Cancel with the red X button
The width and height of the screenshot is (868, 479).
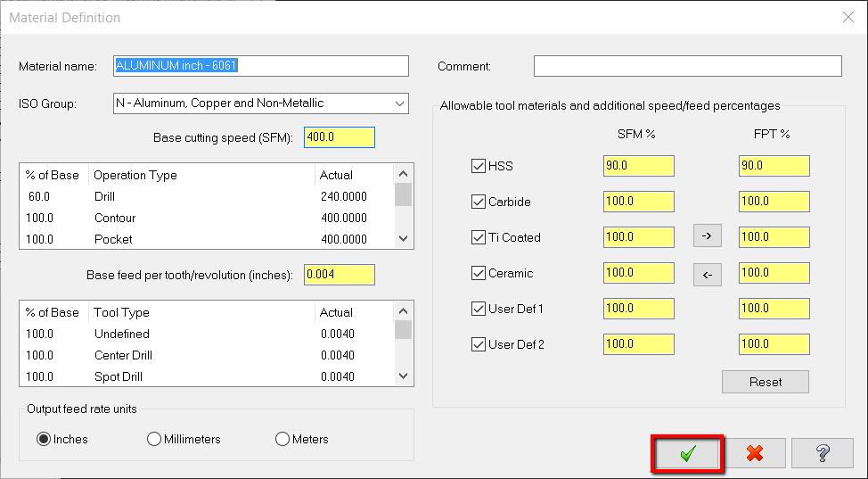(x=755, y=453)
